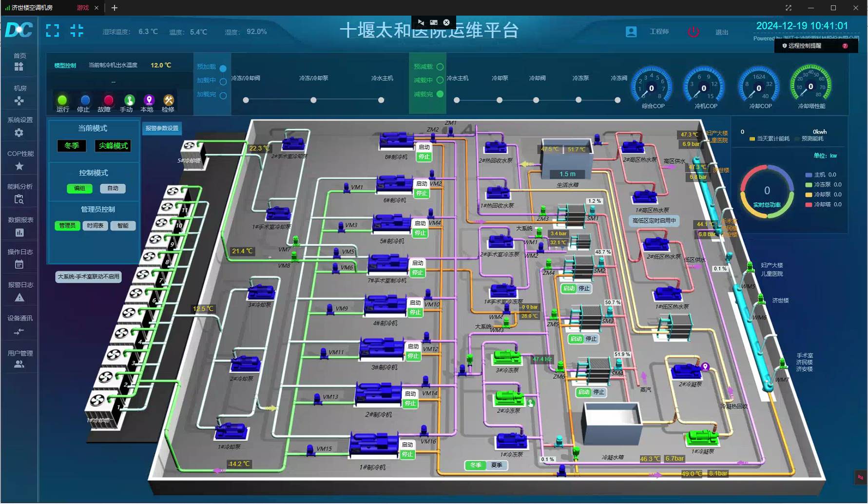Open 报警参数设置 alarm parameter settings
The image size is (868, 504).
pyautogui.click(x=162, y=128)
